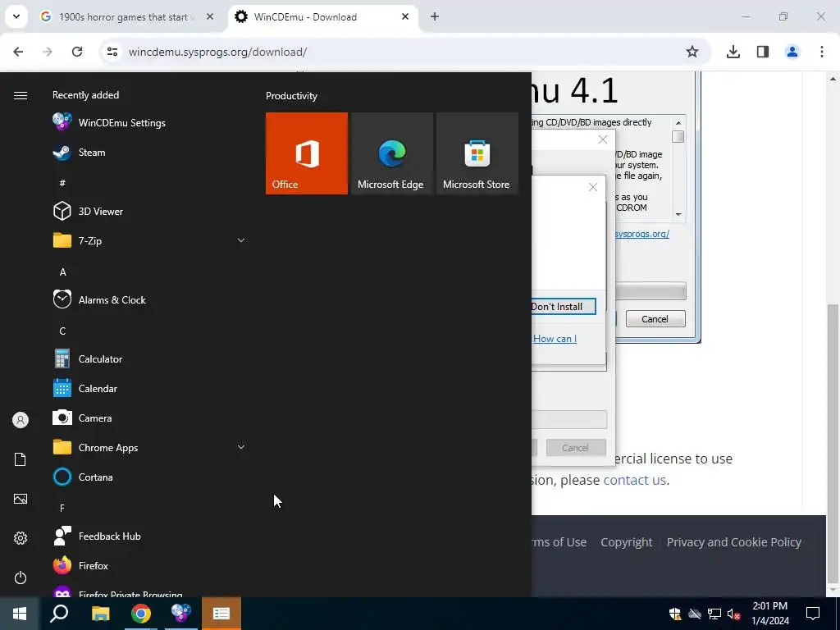
Task: Toggle Chrome side panel icon
Action: click(763, 52)
